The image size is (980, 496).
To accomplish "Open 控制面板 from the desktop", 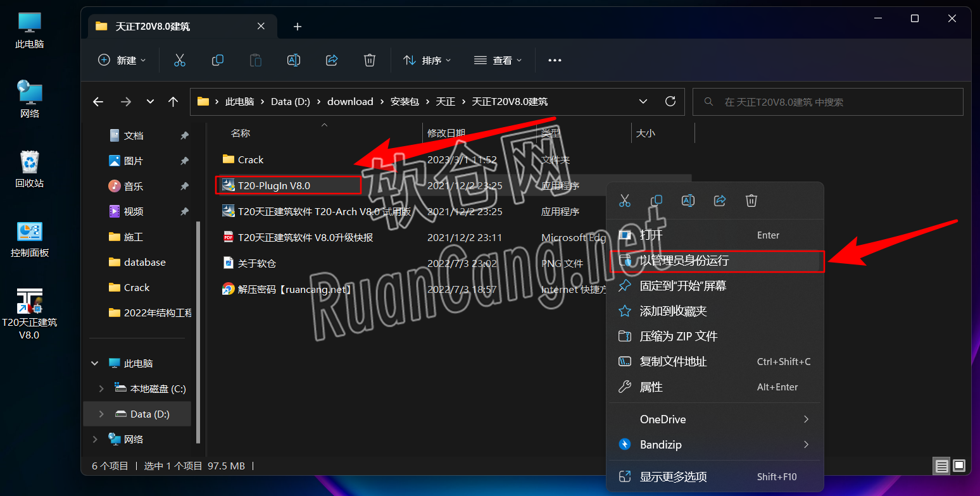I will click(29, 239).
